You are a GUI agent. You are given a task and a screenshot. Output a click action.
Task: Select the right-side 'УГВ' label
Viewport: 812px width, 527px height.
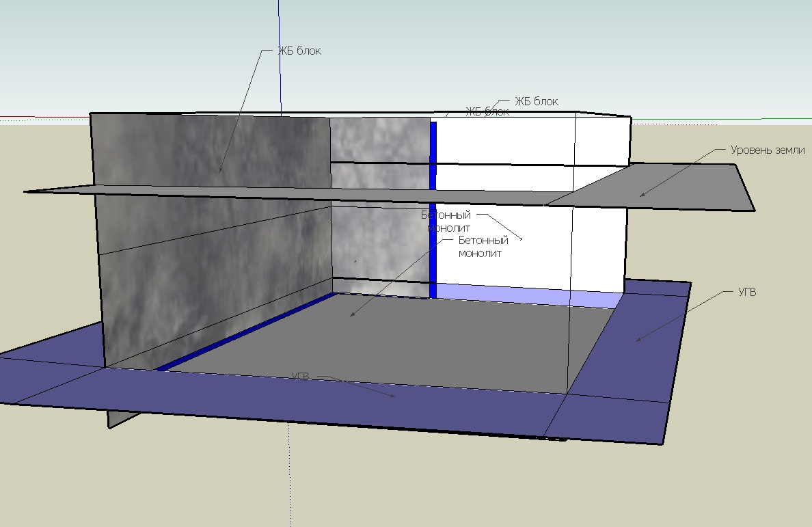tap(747, 292)
